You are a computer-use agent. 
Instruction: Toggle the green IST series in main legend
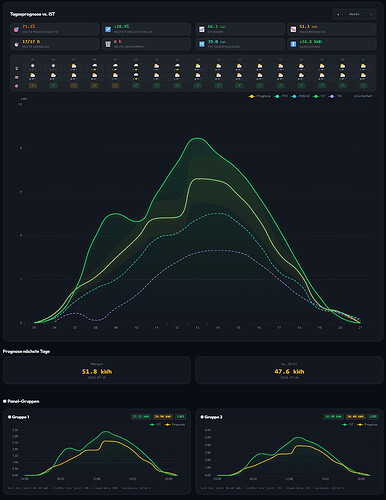[x=319, y=96]
